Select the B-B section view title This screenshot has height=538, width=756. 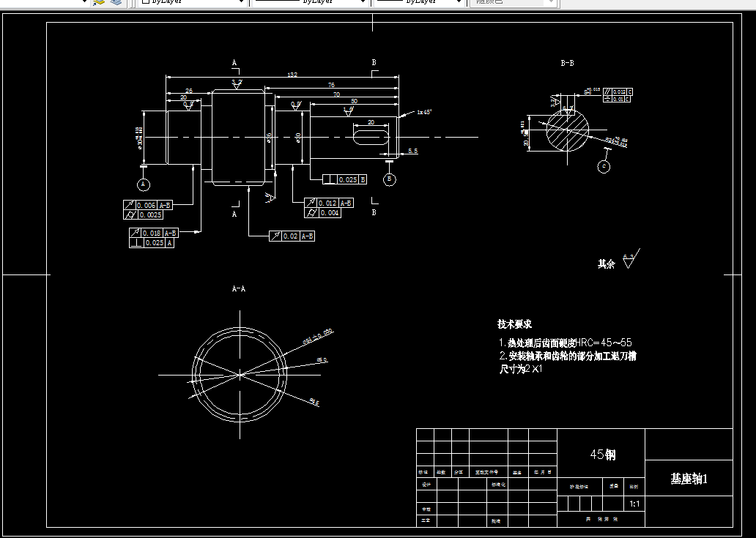567,63
